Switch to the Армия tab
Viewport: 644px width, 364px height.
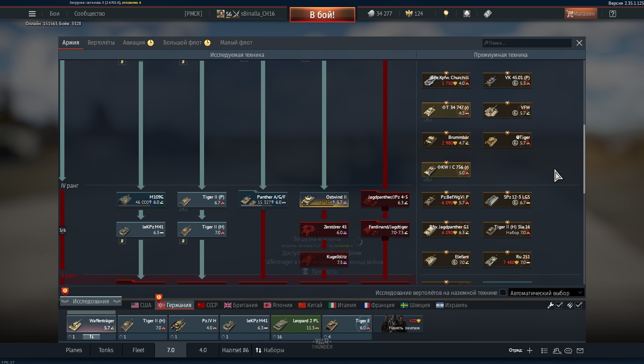click(x=71, y=43)
